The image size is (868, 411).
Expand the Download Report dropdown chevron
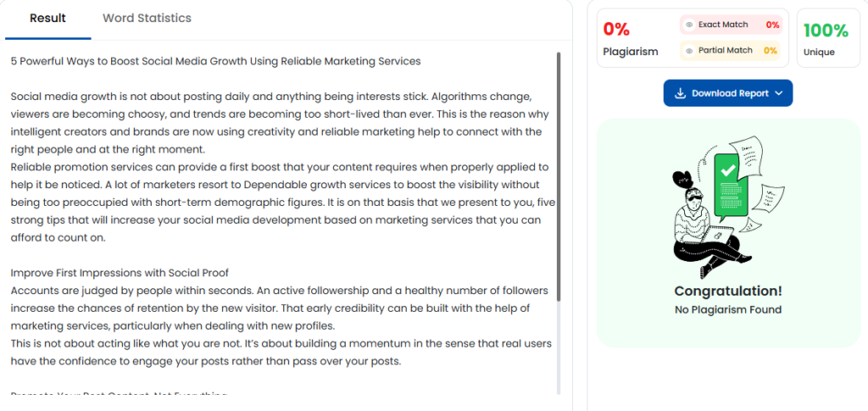(x=779, y=93)
